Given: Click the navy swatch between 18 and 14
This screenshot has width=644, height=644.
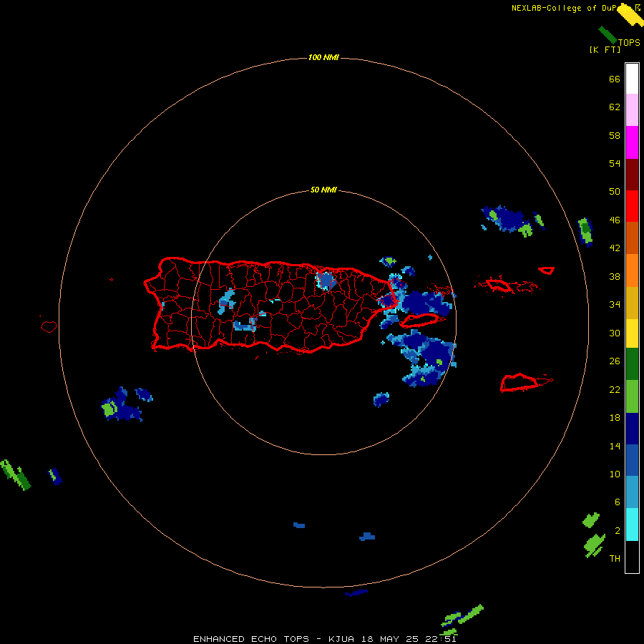Looking at the screenshot, I should pyautogui.click(x=632, y=429).
